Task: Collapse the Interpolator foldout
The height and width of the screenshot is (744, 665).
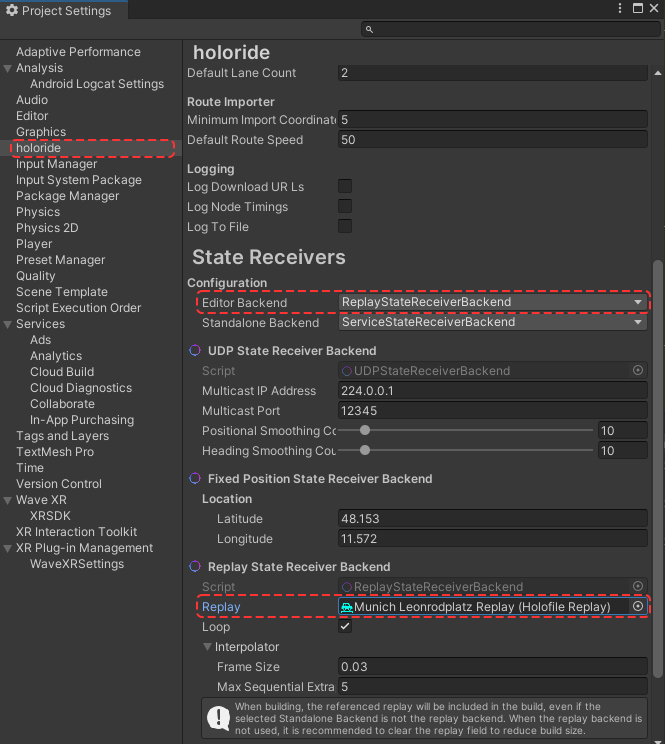Action: click(207, 646)
